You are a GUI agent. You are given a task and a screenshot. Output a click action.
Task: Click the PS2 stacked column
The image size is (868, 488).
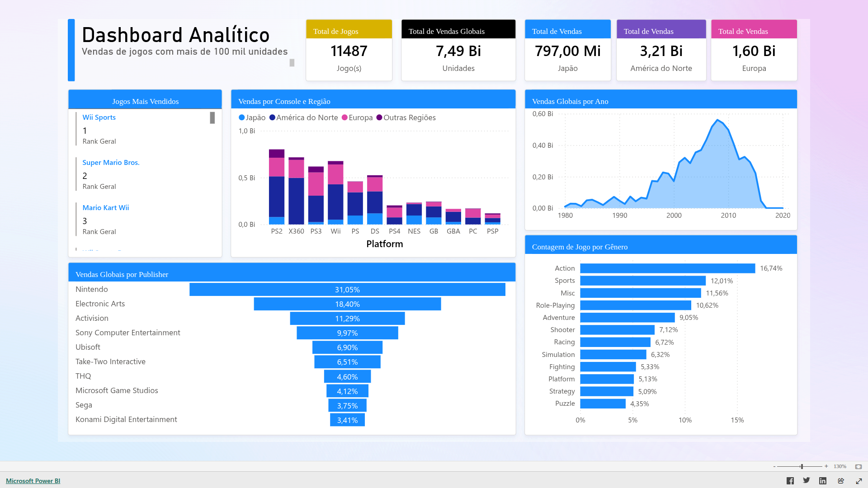(277, 194)
